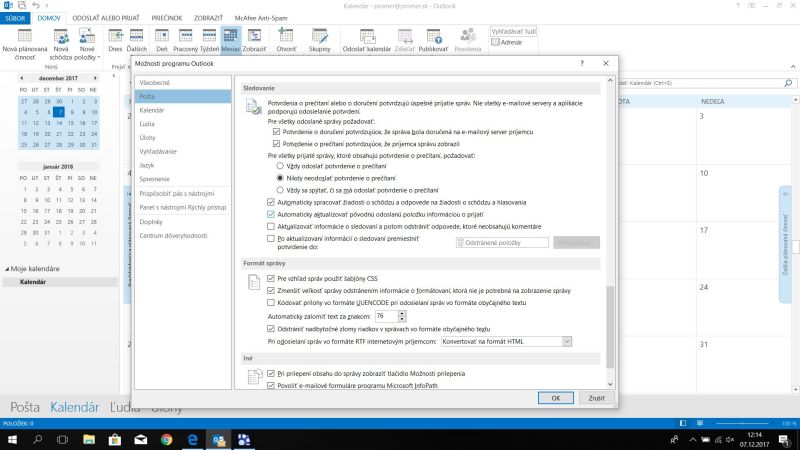Click calendar search magnifier icon
The height and width of the screenshot is (450, 800).
788,83
